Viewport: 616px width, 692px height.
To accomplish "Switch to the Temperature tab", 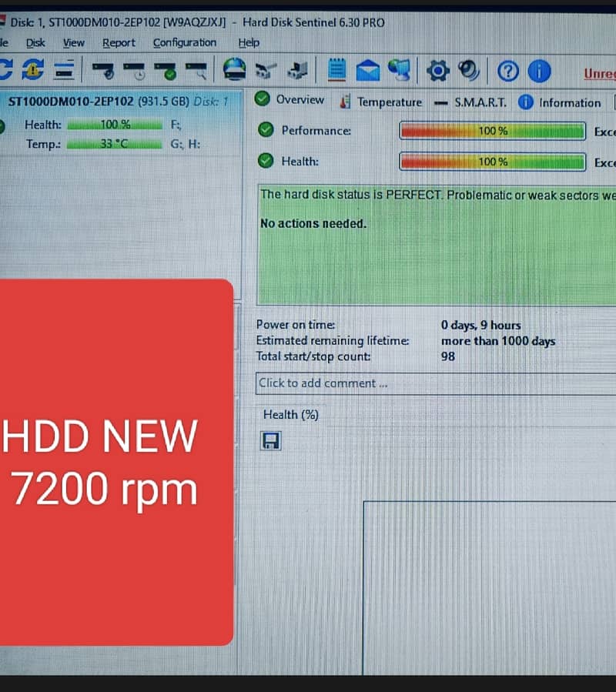I will click(380, 102).
